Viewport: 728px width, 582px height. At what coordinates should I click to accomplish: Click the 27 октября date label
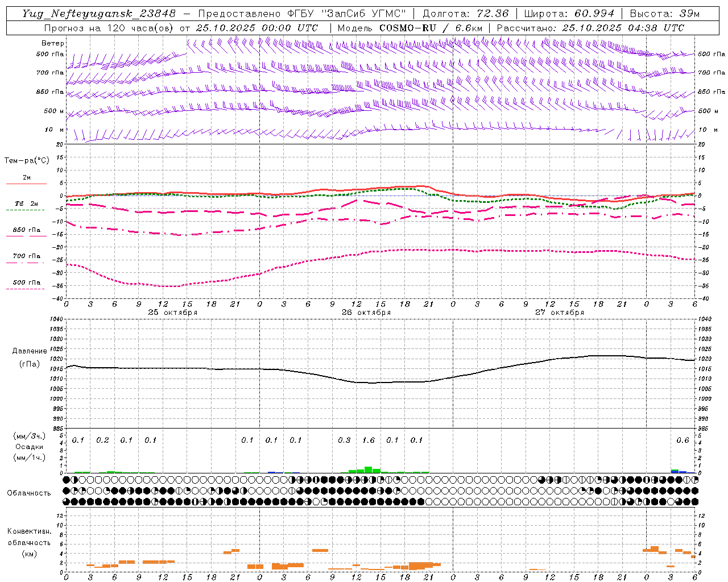click(x=560, y=313)
